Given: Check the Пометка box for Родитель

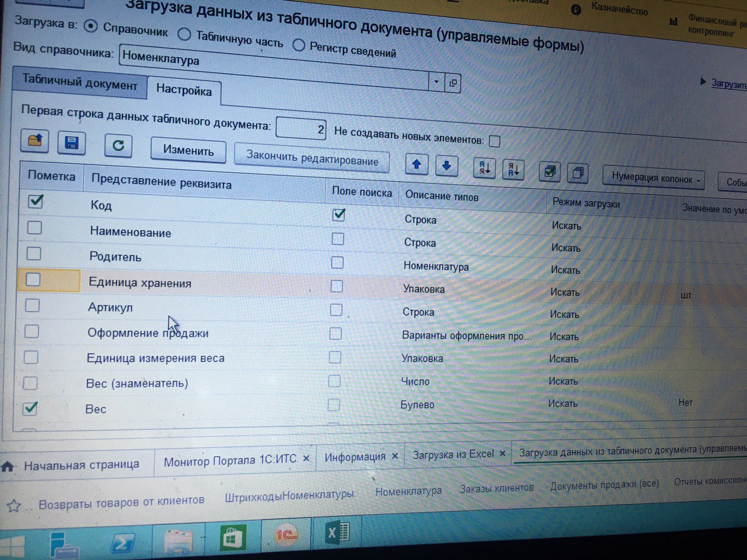Looking at the screenshot, I should (x=34, y=253).
